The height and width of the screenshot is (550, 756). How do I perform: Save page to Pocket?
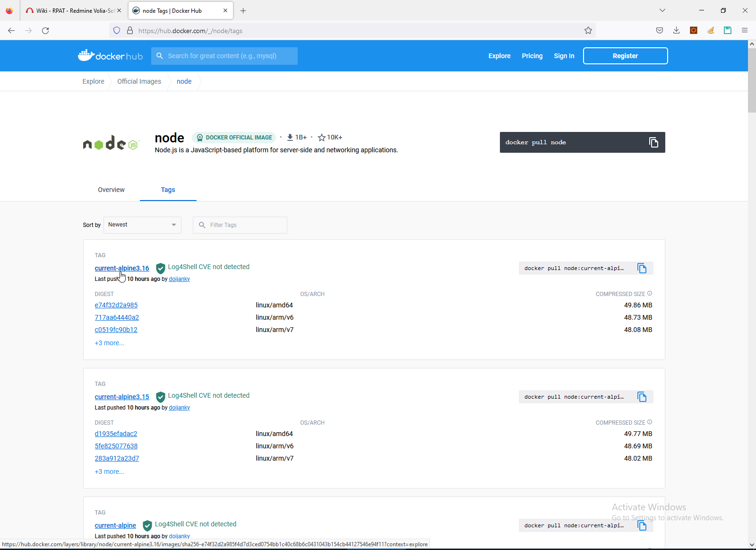tap(660, 31)
